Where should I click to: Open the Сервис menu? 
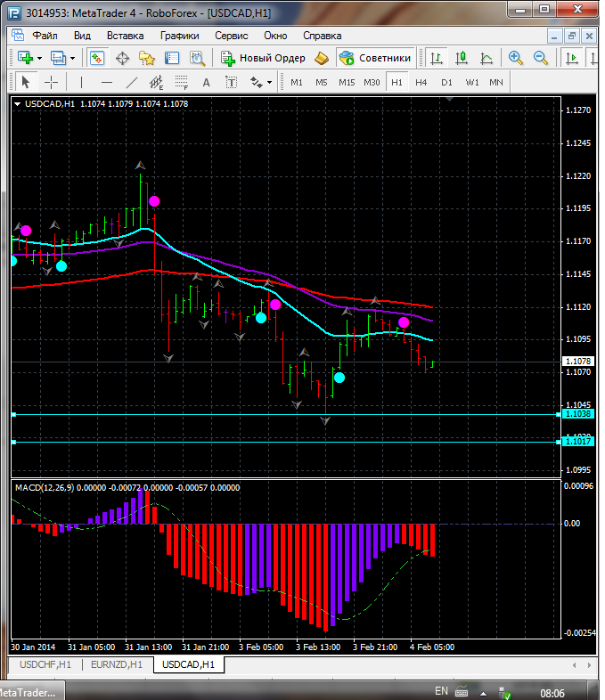(232, 36)
